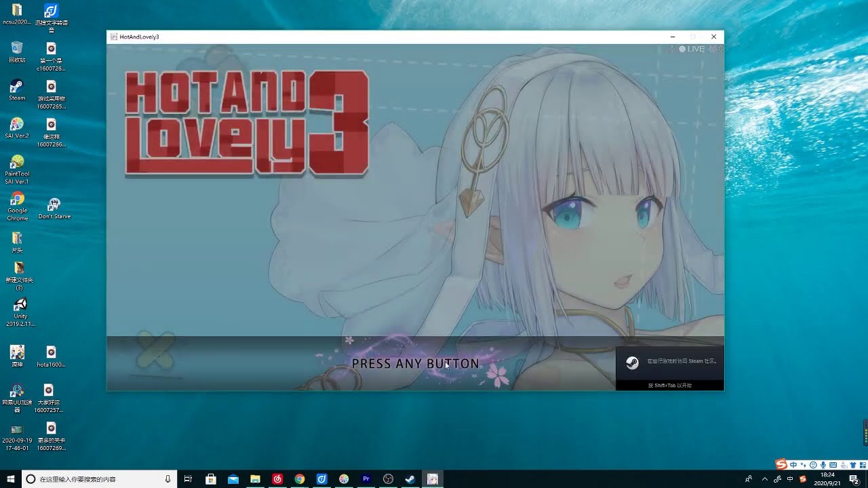Click the microphone icon in search box
This screenshot has height=488, width=868.
pyautogui.click(x=167, y=479)
